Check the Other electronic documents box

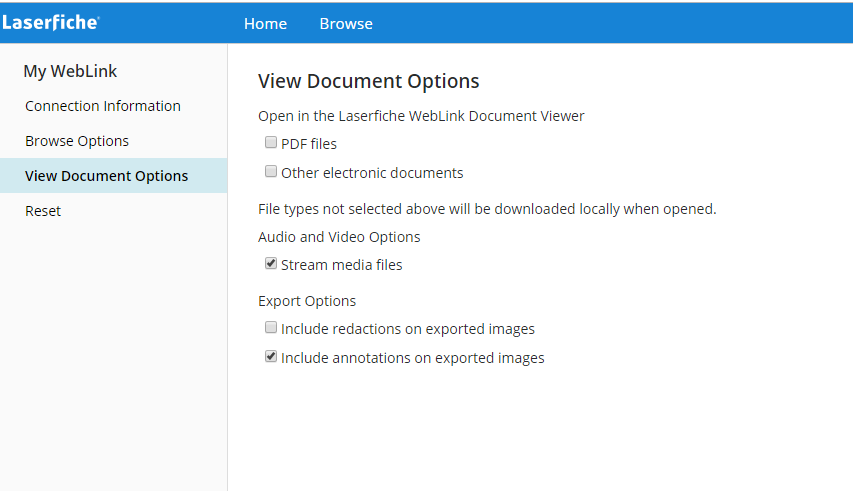tap(271, 172)
